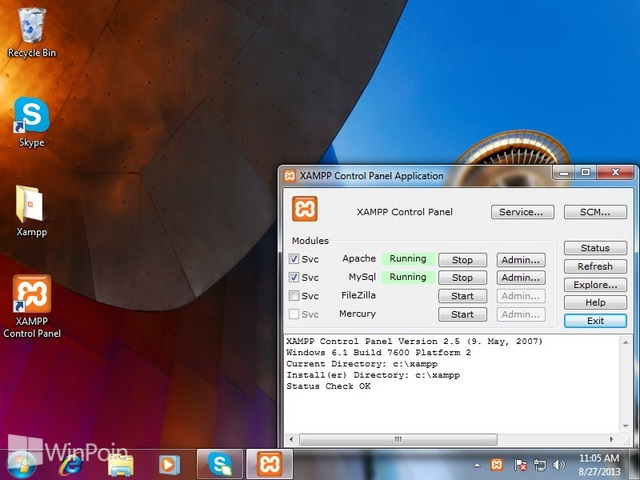The height and width of the screenshot is (480, 640).
Task: Show hidden system tray icons arrow
Action: point(477,465)
